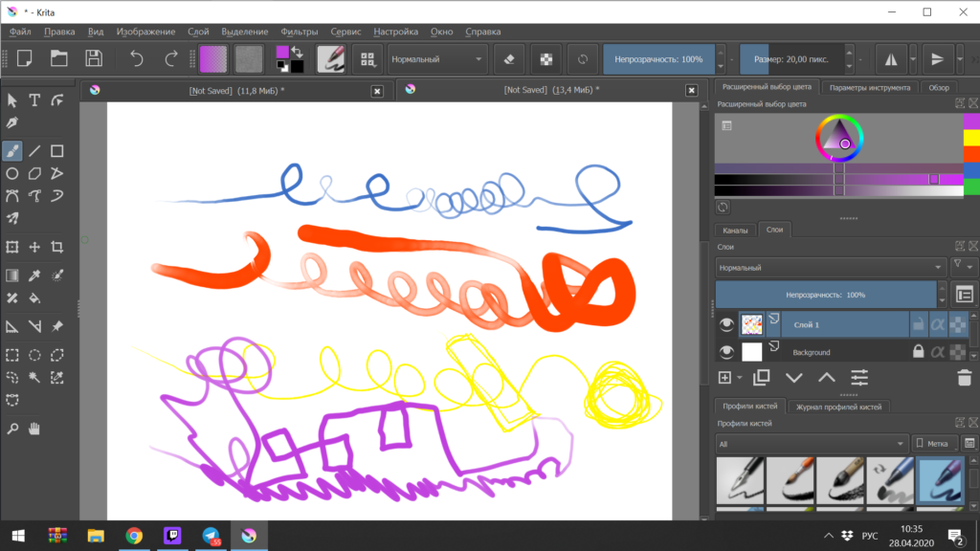Click the Непрозрачность 100% slider in toolbar
The width and height of the screenshot is (980, 551).
point(659,58)
